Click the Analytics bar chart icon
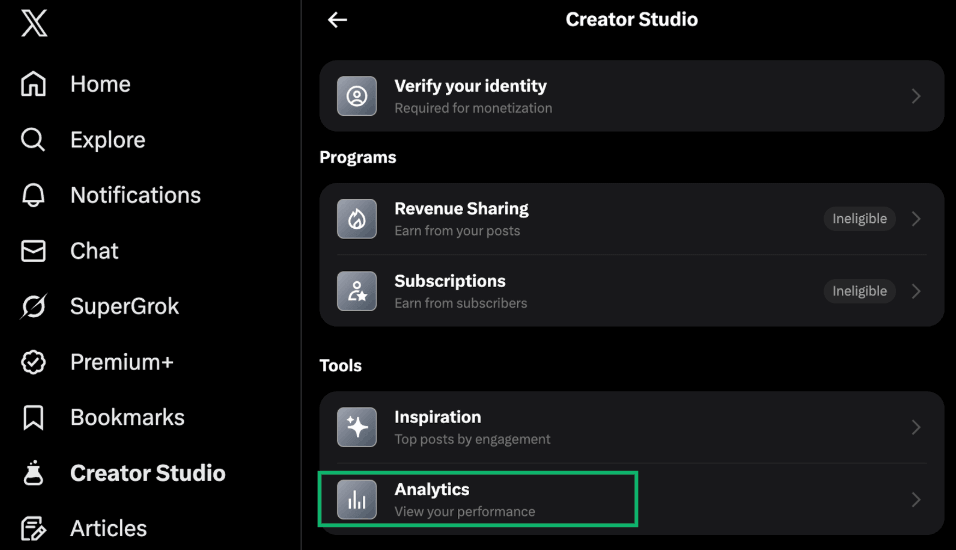 coord(357,500)
